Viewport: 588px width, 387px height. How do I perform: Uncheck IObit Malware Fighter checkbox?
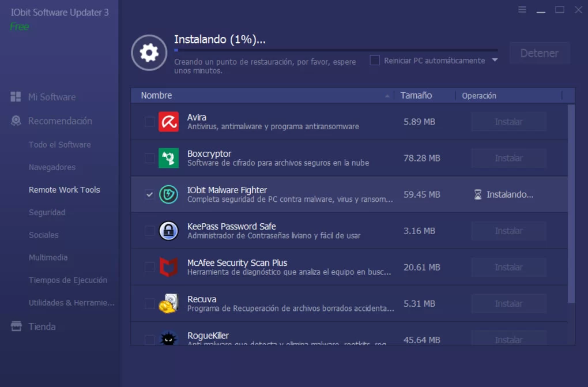150,194
